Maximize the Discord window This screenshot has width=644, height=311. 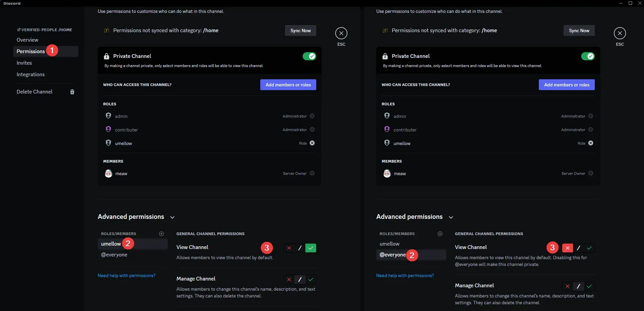click(630, 3)
